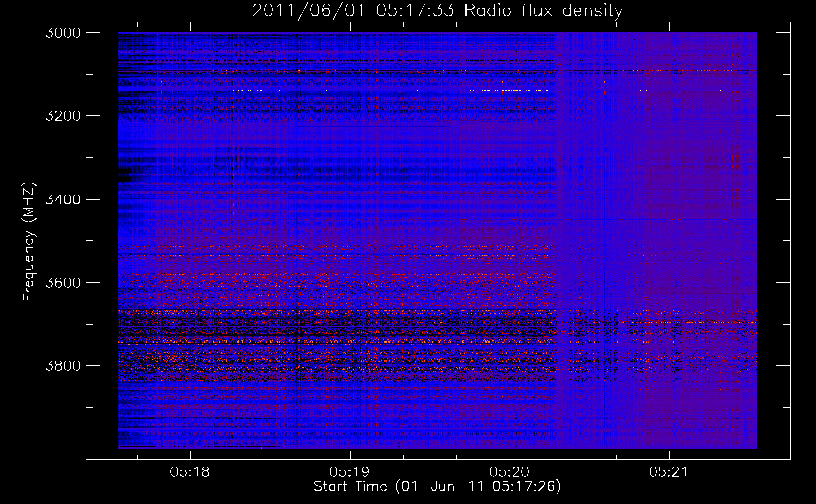Click the 05:19 time tick label
Viewport: 816px width, 504px height.
coord(349,472)
